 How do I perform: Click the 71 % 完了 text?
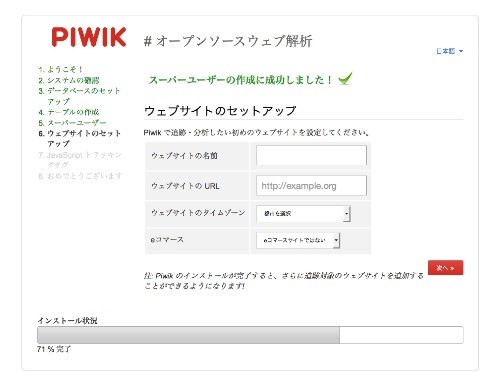click(x=54, y=349)
